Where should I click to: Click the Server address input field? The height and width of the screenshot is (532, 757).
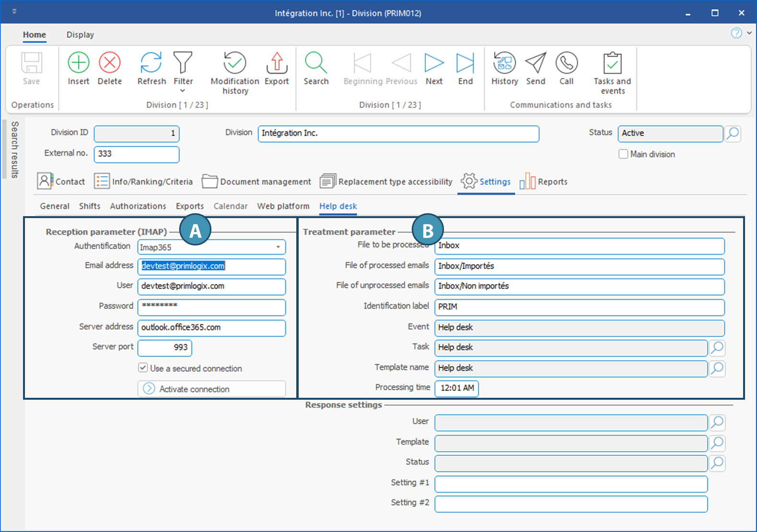[x=211, y=328]
